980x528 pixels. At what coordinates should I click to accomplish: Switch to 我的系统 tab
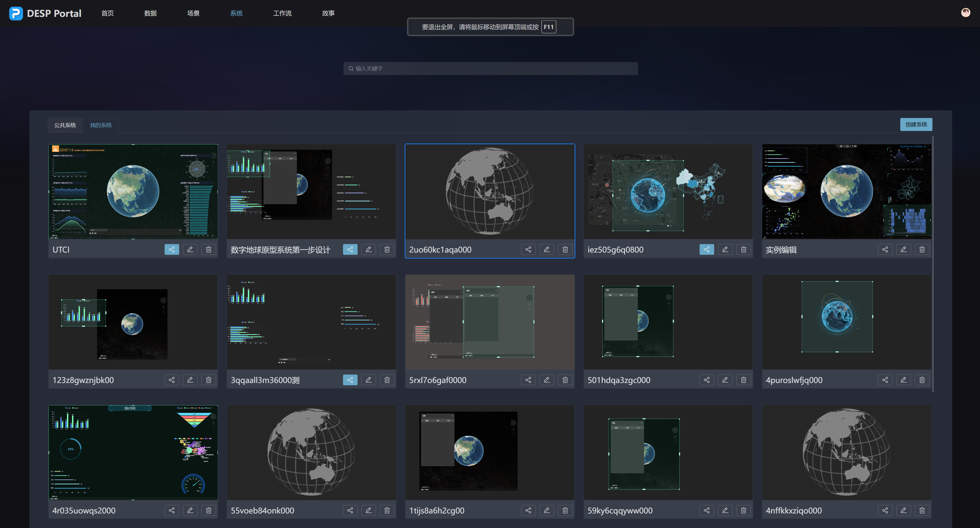(x=100, y=125)
